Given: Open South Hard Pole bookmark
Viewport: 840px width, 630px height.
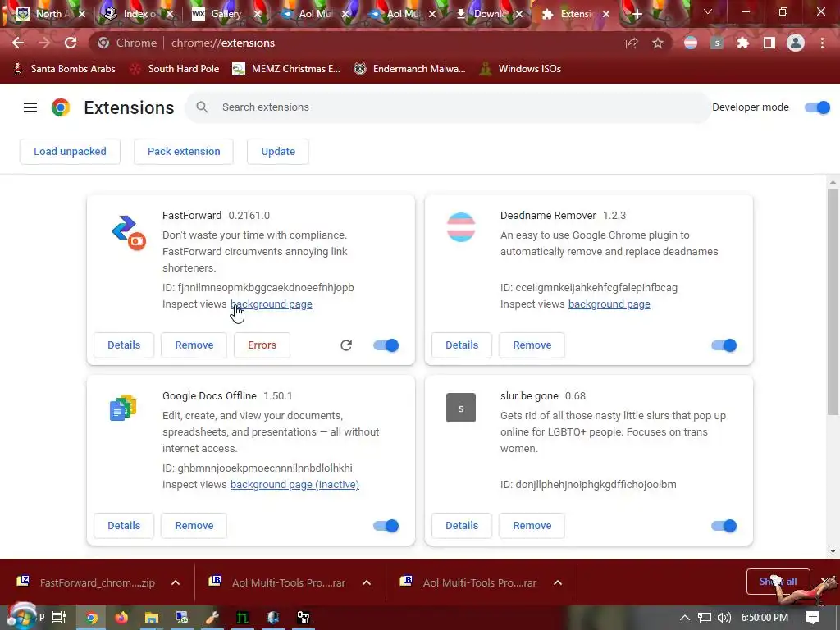Looking at the screenshot, I should click(176, 69).
